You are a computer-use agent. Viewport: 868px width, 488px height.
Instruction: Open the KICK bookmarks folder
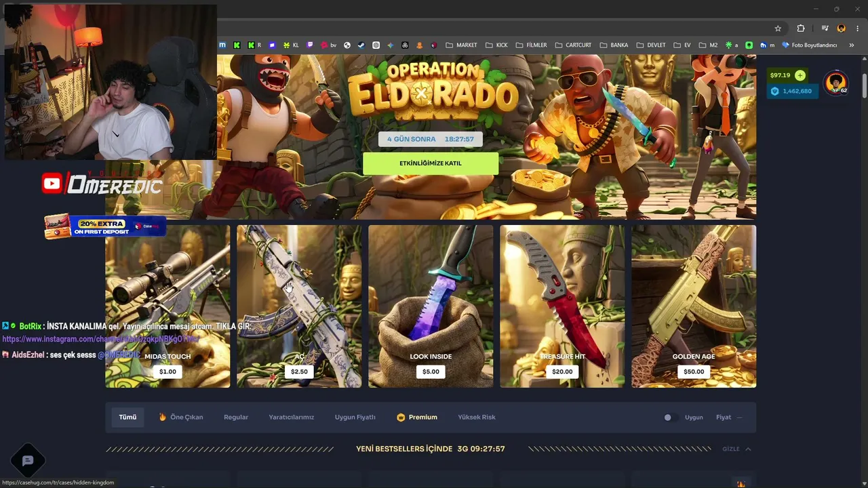click(x=496, y=45)
